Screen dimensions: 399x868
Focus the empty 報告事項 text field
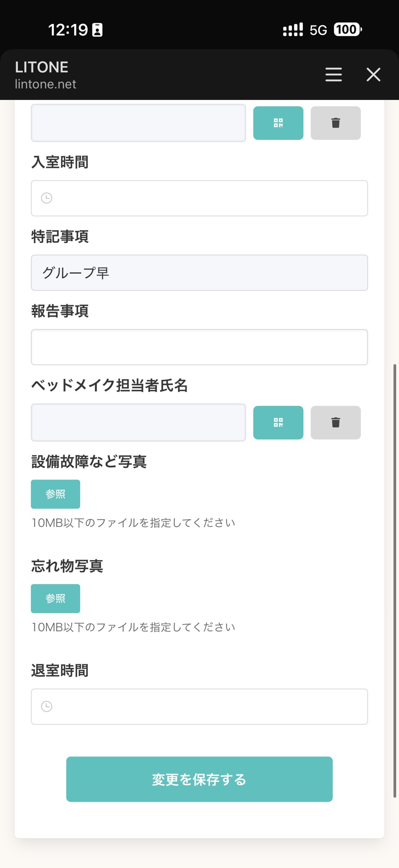[x=199, y=347]
